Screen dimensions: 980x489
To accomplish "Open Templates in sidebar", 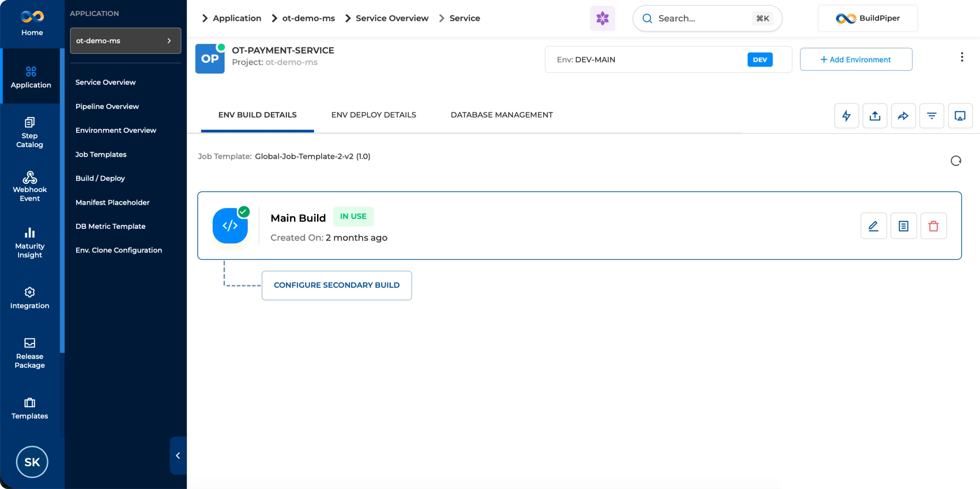I will 29,409.
